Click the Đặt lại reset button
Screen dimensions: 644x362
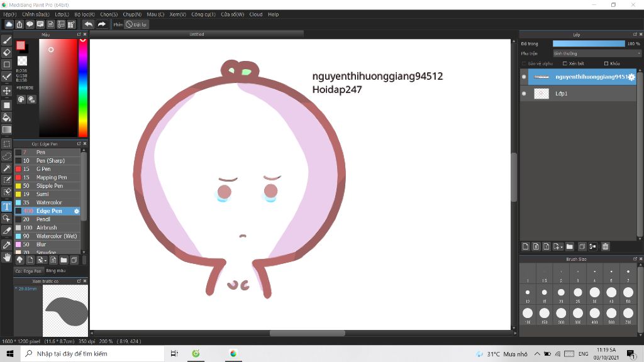[x=136, y=25]
